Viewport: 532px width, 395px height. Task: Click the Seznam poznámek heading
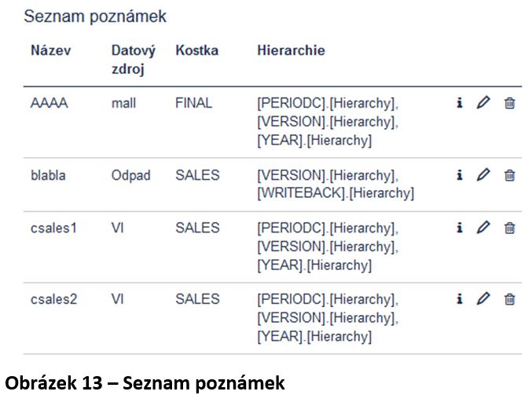tap(95, 16)
